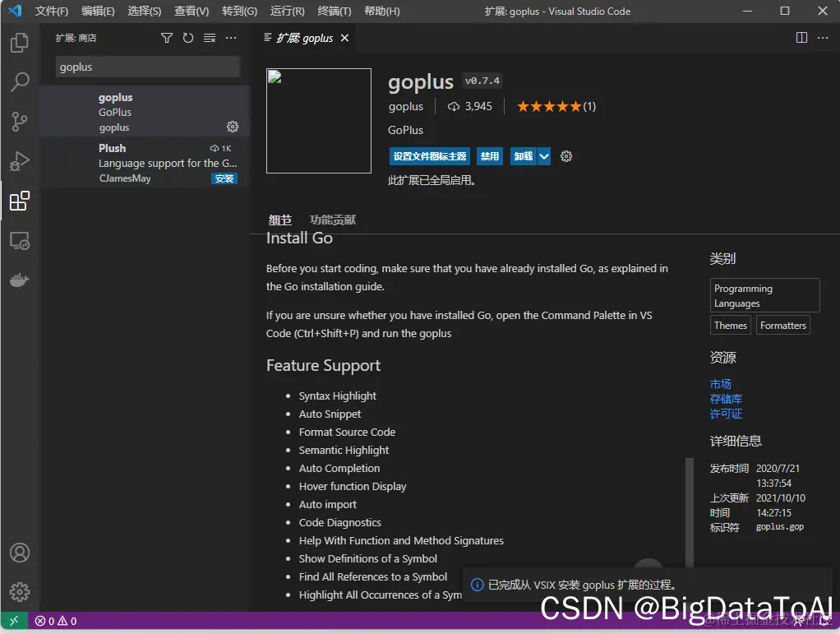Refresh the extensions list

[x=188, y=38]
